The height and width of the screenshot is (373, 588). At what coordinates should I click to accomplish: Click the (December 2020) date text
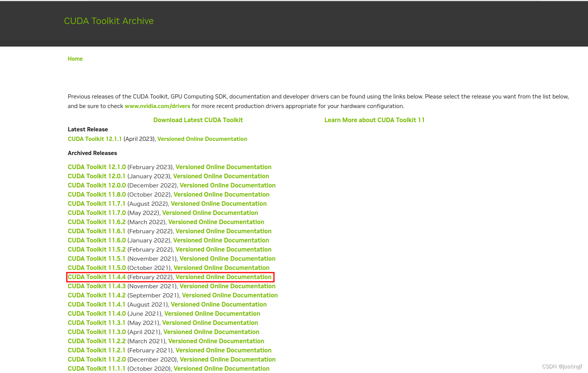pyautogui.click(x=152, y=359)
